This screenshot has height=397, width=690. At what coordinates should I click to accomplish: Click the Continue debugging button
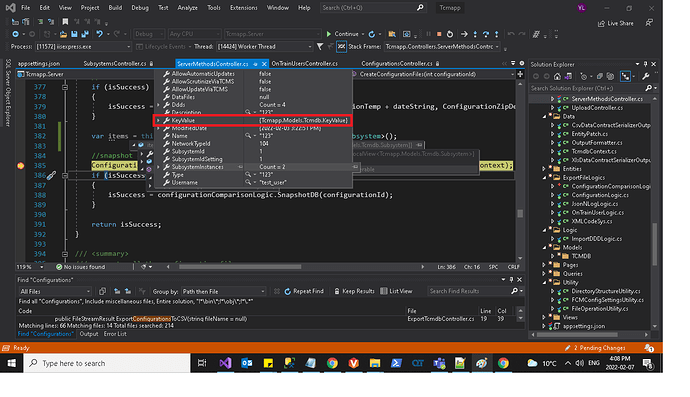point(342,34)
